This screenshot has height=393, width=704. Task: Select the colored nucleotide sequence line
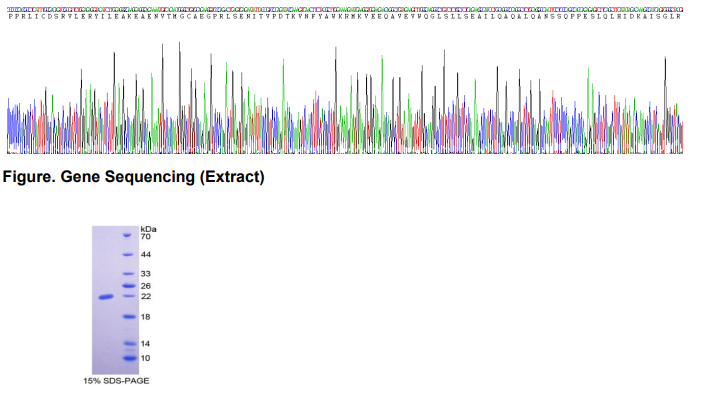(345, 9)
